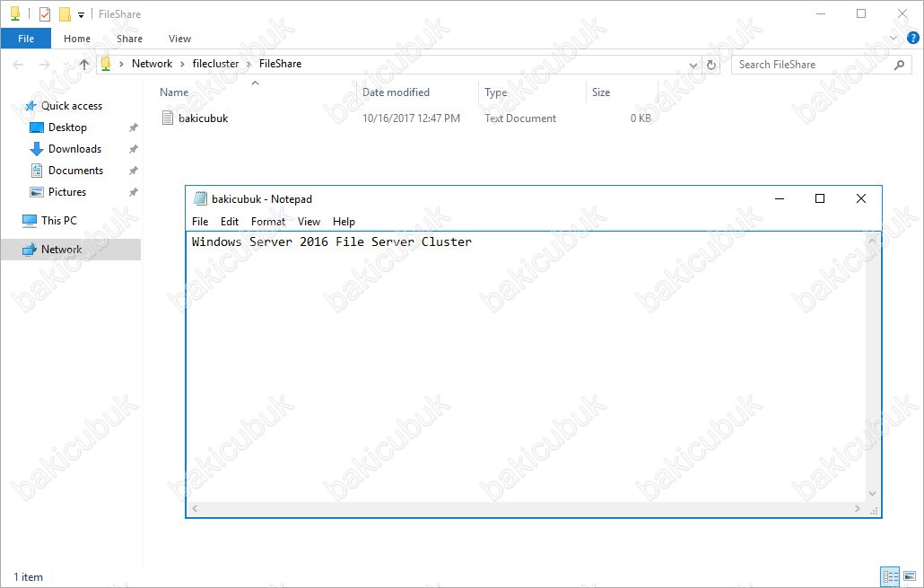The image size is (924, 588).
Task: Switch to Details view in status bar
Action: coord(890,576)
